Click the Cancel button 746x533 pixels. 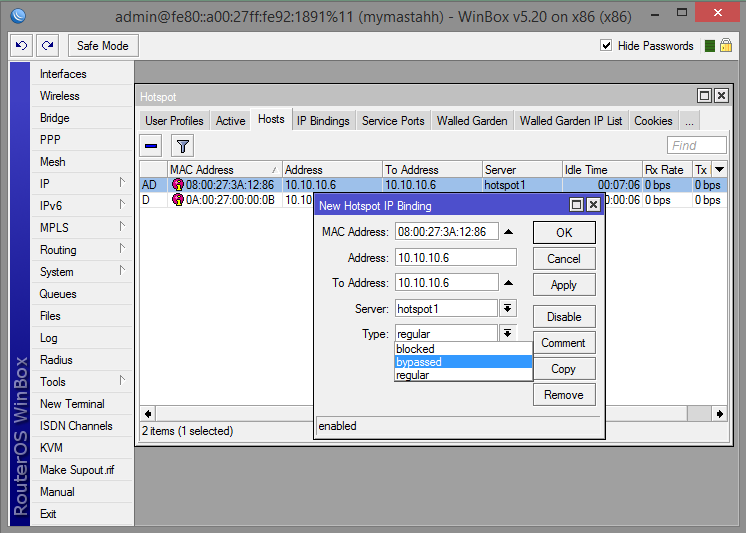click(x=564, y=259)
